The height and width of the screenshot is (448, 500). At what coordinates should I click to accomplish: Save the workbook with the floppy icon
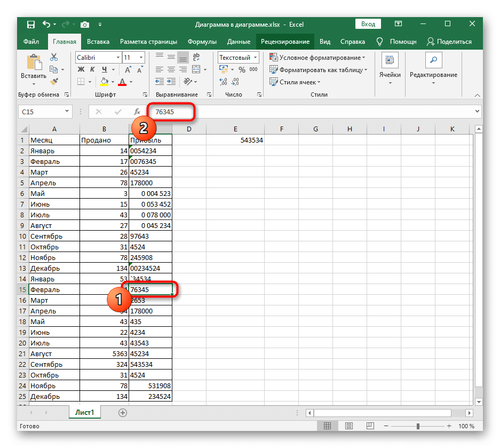[30, 25]
